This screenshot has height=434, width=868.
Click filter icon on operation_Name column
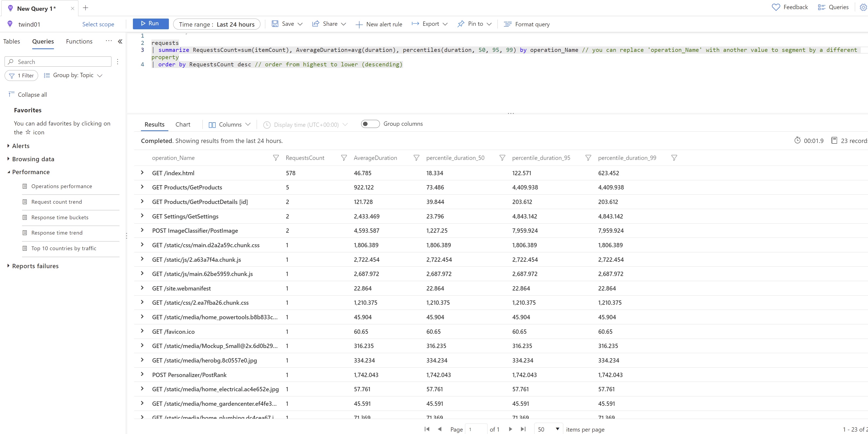276,158
